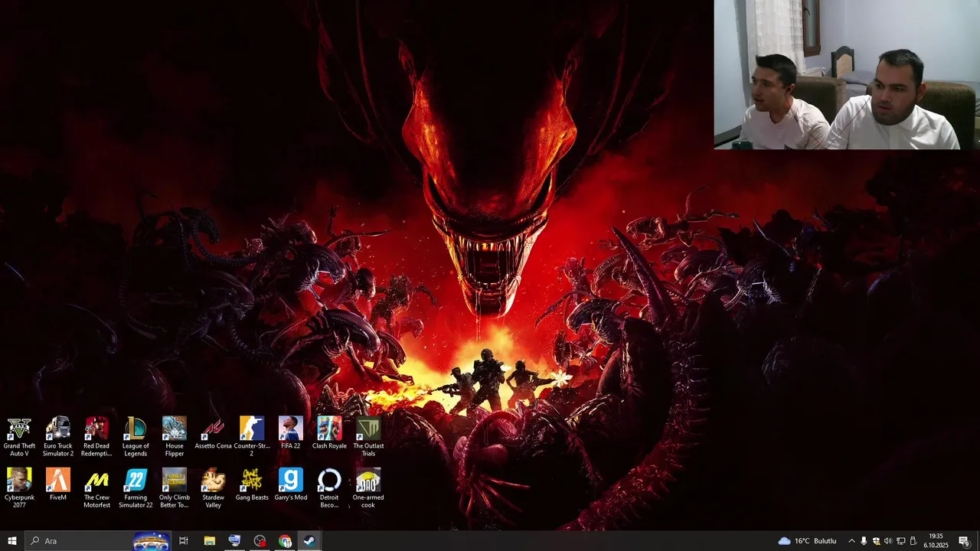Open the OBS recording app in taskbar
Screen dimensions: 980x551
(x=260, y=541)
